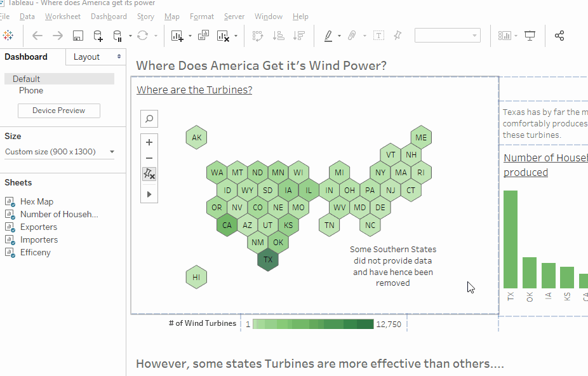
Task: Switch to the Layout tab
Action: point(86,57)
